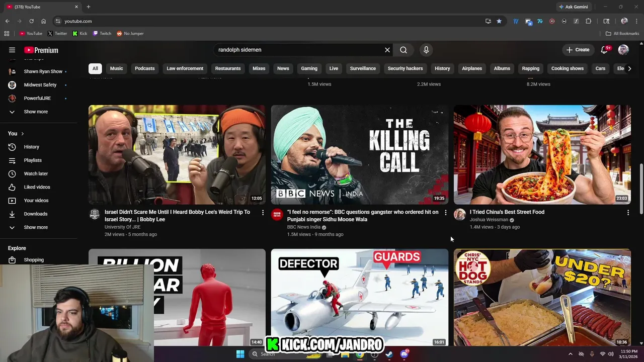Clear the search box with X
Image resolution: width=644 pixels, height=362 pixels.
[x=387, y=50]
